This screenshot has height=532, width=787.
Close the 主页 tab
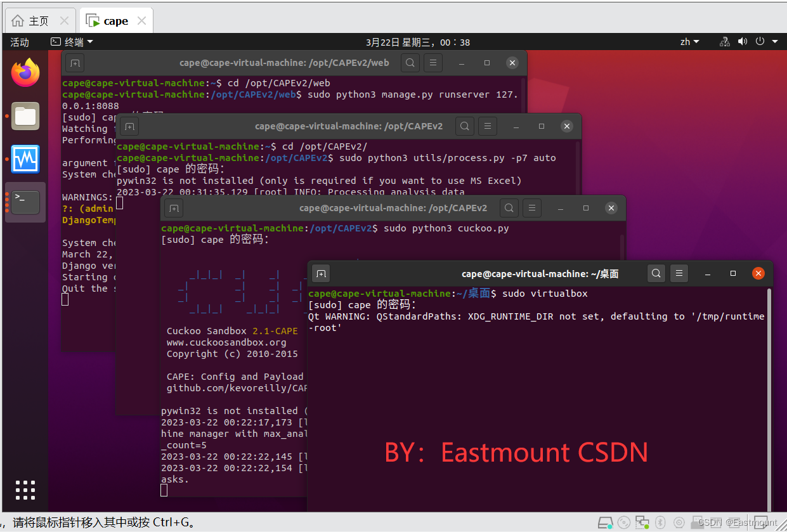coord(64,21)
